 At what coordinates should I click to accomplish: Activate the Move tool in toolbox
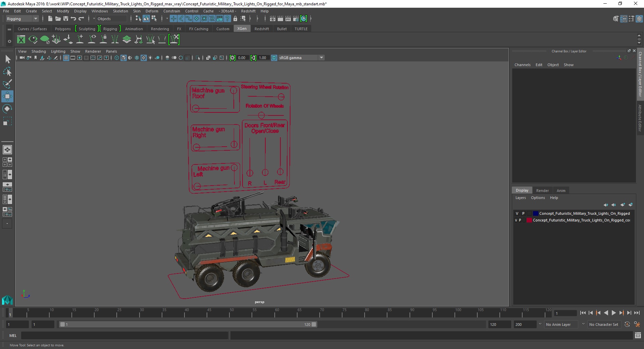click(x=7, y=96)
